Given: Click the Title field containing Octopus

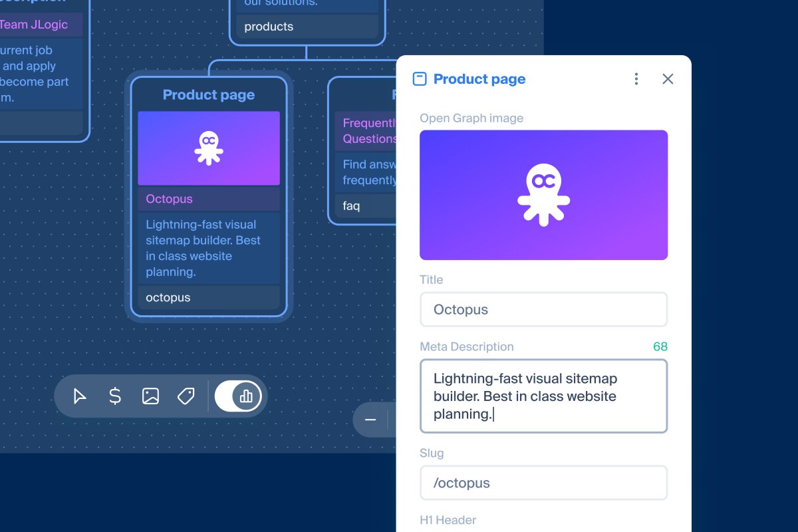Looking at the screenshot, I should (543, 309).
